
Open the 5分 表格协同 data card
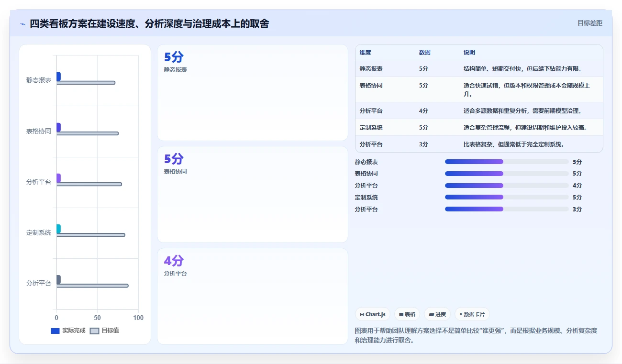click(253, 194)
